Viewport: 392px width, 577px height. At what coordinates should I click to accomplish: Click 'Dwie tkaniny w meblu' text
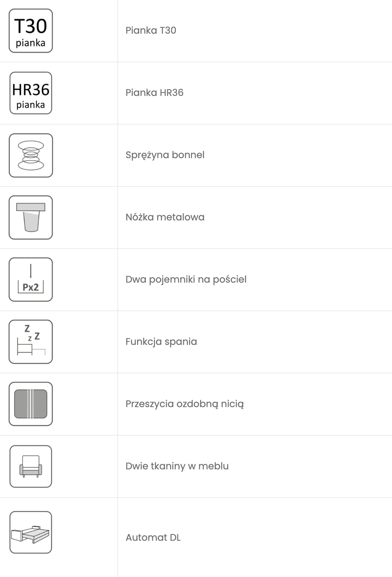point(177,466)
